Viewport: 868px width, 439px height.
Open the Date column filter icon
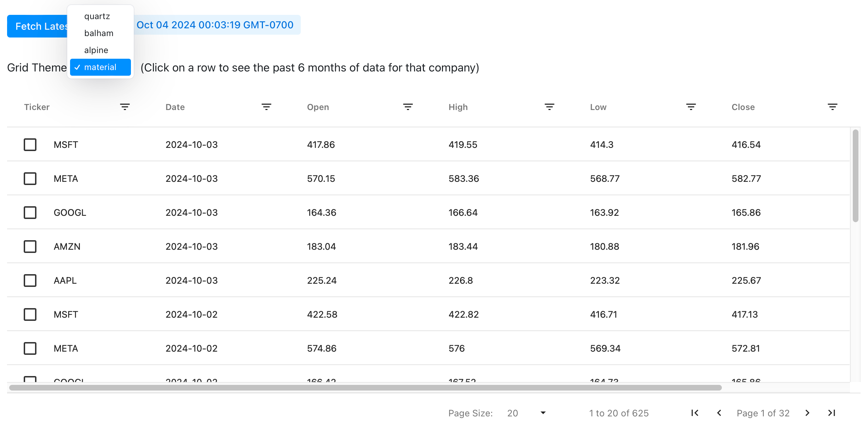(266, 107)
